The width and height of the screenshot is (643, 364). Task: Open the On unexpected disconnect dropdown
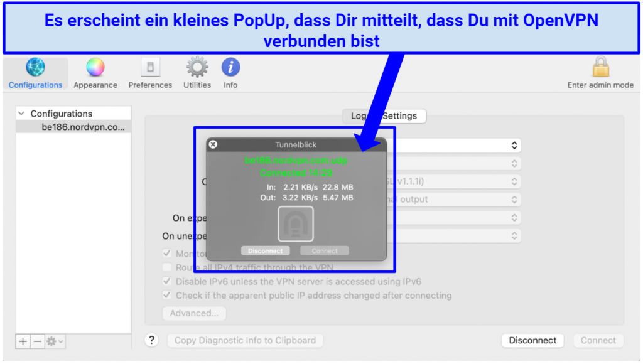pyautogui.click(x=453, y=236)
